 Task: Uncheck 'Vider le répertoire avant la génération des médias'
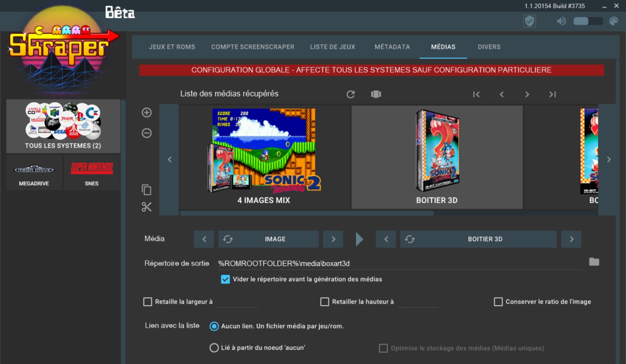[225, 279]
